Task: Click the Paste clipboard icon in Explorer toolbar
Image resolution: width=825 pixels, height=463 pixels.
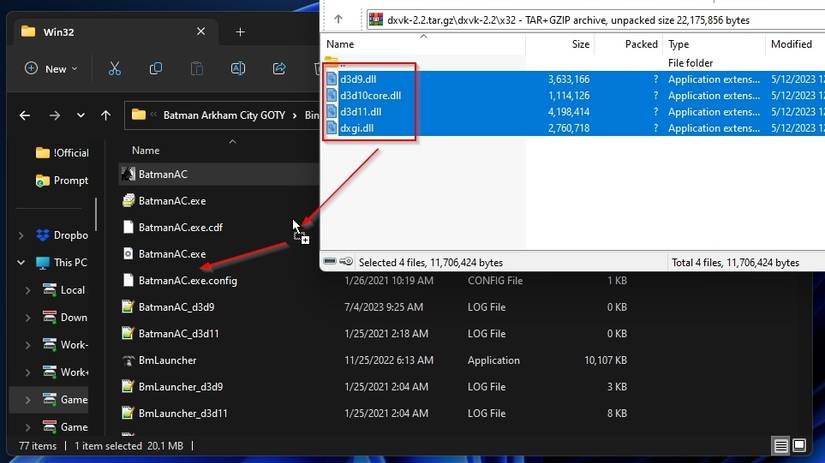Action: pyautogui.click(x=196, y=69)
